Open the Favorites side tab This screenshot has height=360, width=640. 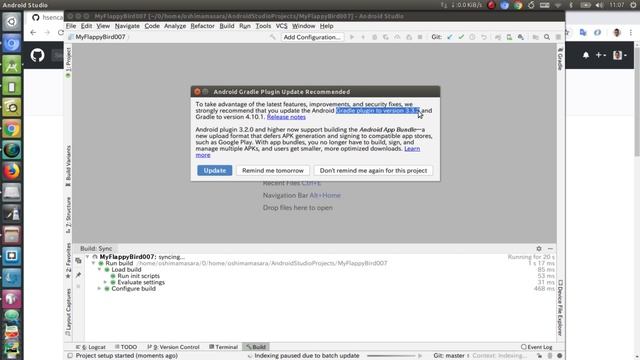(68, 260)
